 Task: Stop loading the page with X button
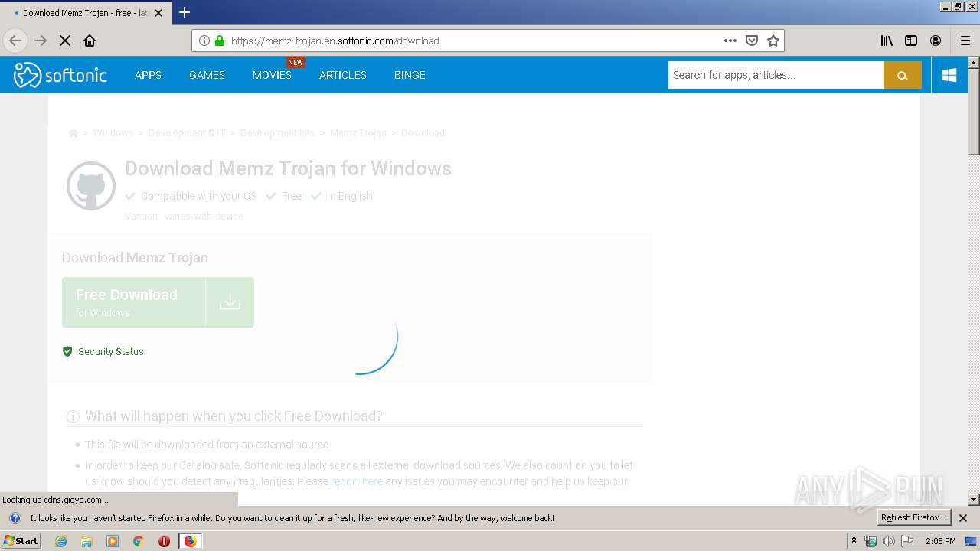[x=65, y=41]
